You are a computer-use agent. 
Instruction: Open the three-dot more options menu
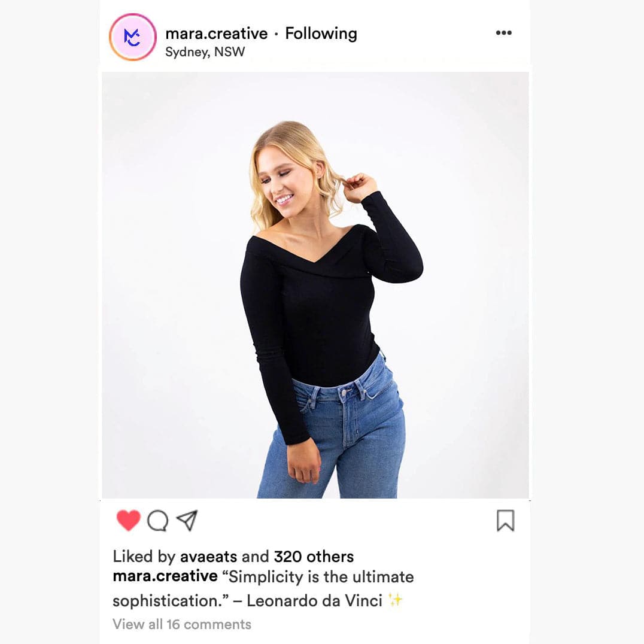pyautogui.click(x=504, y=33)
